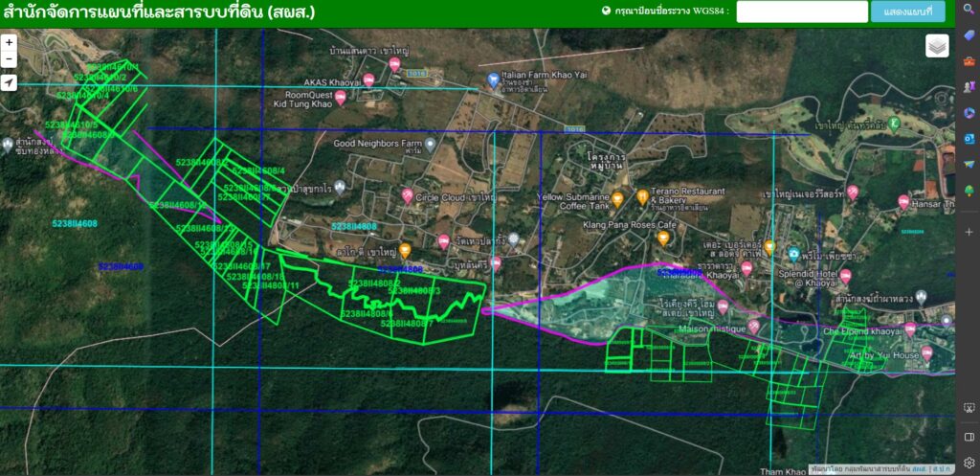Zoom out of the map
Screen dimensions: 980x476
(x=9, y=59)
